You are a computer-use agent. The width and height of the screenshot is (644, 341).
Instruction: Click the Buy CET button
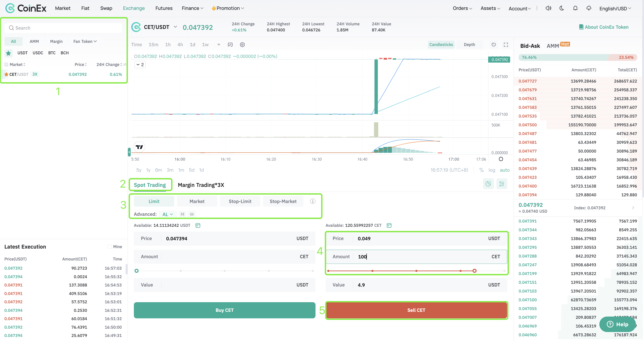click(224, 310)
